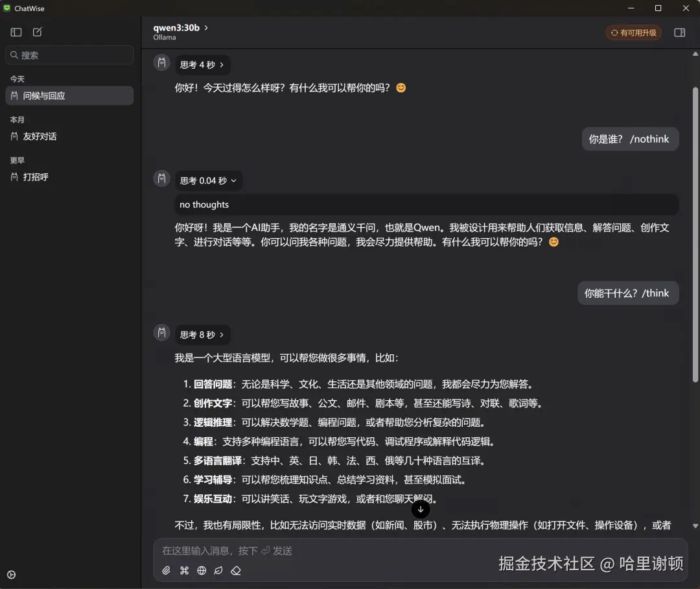
Task: Toggle the sidebar panel icon
Action: coord(16,31)
